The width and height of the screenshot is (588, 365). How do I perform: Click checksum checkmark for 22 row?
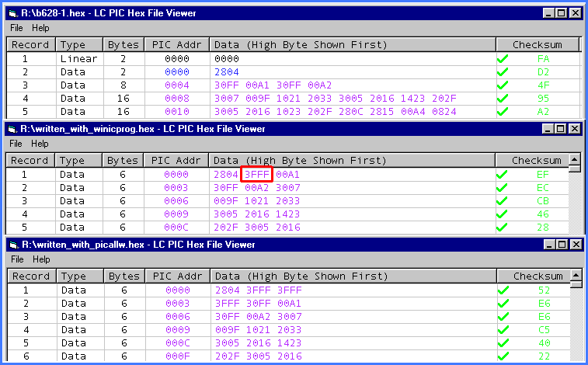tap(503, 356)
